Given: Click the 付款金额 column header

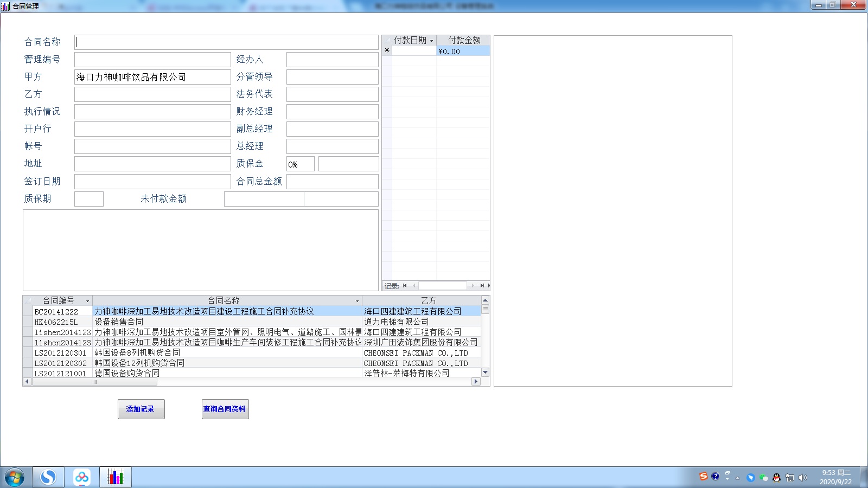Looking at the screenshot, I should click(464, 41).
